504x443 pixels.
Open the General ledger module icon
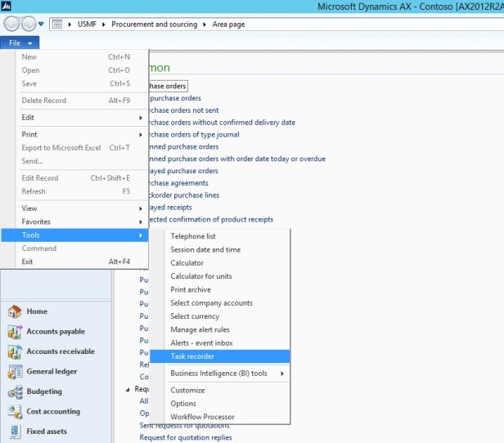(x=14, y=372)
